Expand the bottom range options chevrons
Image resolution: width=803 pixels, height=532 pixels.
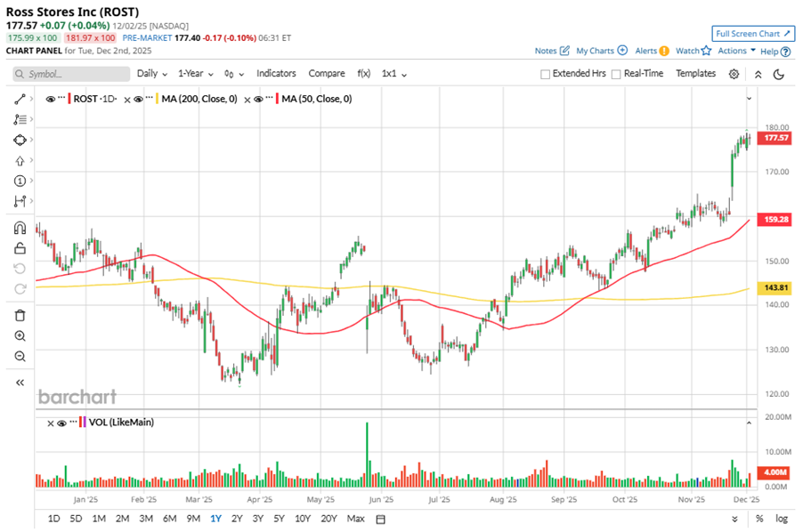pyautogui.click(x=734, y=520)
